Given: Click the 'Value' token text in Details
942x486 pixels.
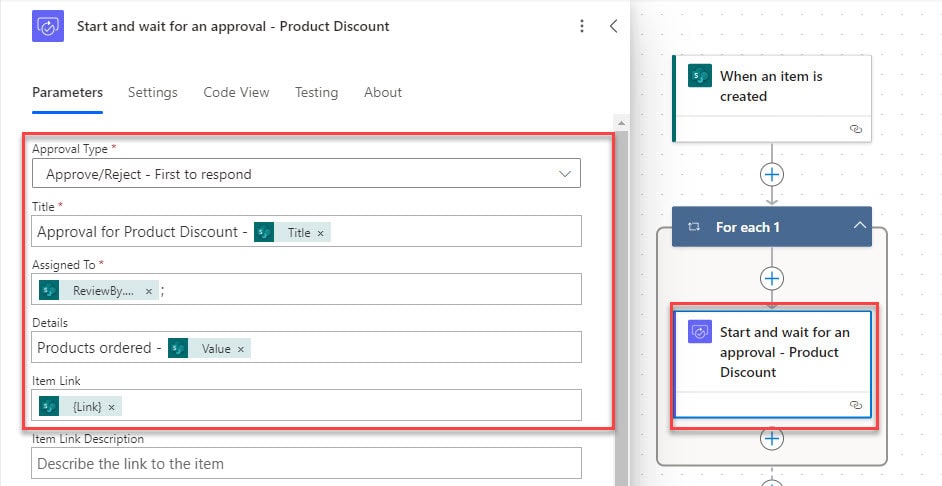Looking at the screenshot, I should [216, 348].
